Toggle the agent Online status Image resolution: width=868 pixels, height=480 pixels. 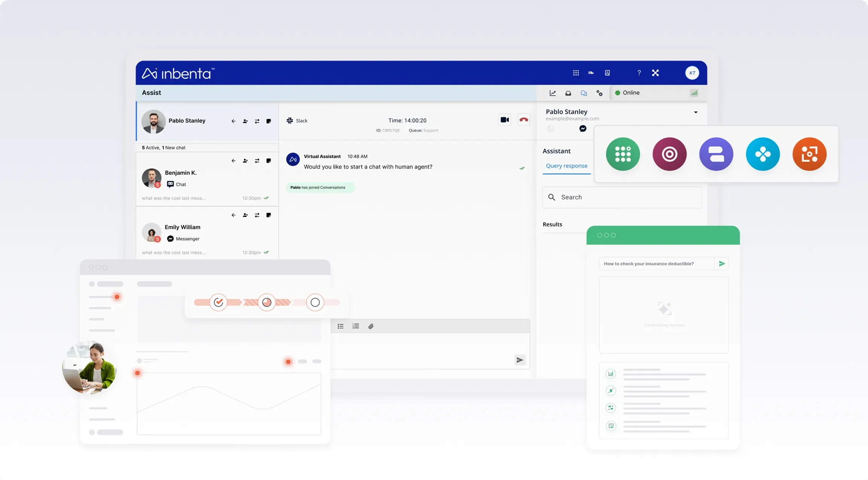tap(627, 93)
